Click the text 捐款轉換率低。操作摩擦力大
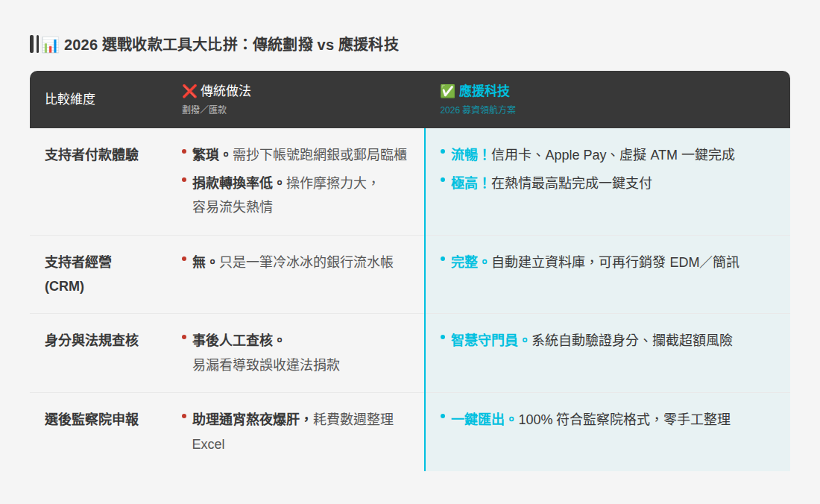The height and width of the screenshot is (504, 820). (280, 183)
